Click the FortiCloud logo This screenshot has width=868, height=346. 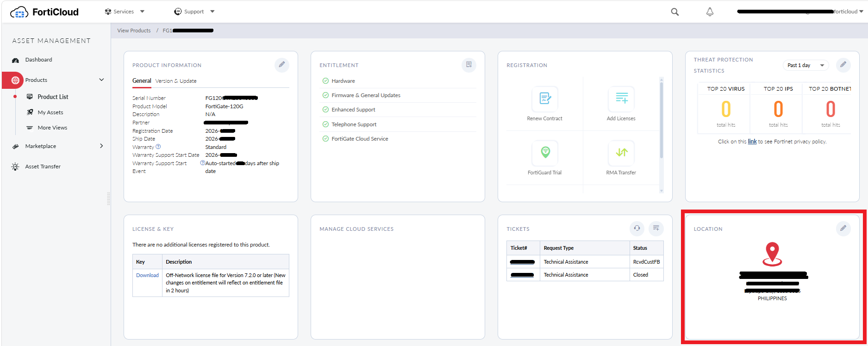coord(44,12)
